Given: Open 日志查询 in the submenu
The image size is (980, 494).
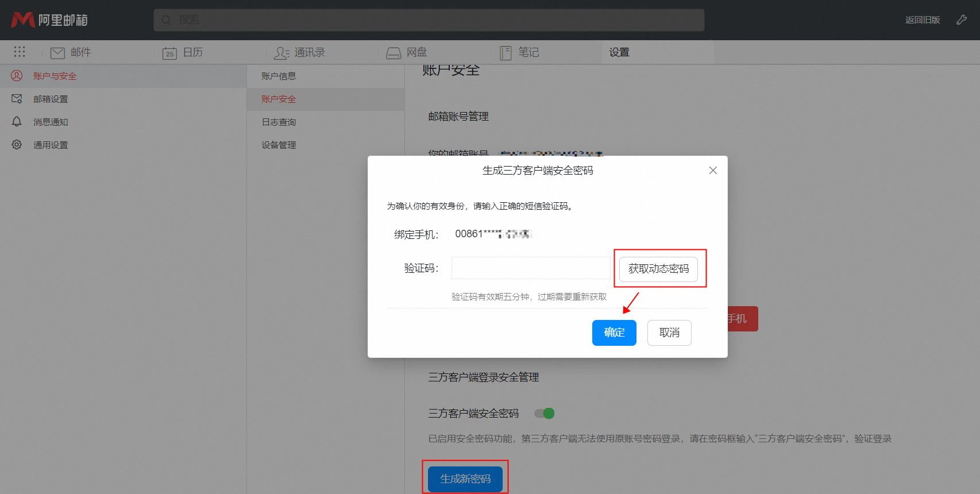Looking at the screenshot, I should click(x=279, y=122).
